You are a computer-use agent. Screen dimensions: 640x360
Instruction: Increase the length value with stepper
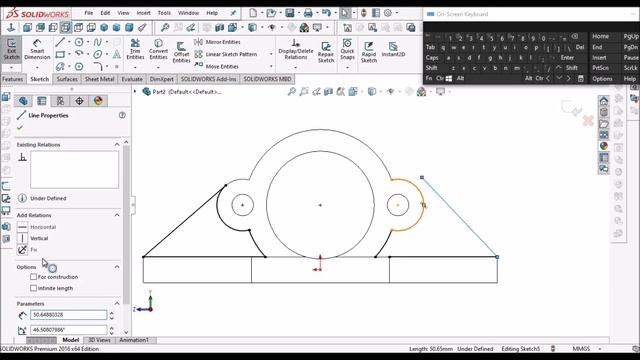pyautogui.click(x=111, y=313)
